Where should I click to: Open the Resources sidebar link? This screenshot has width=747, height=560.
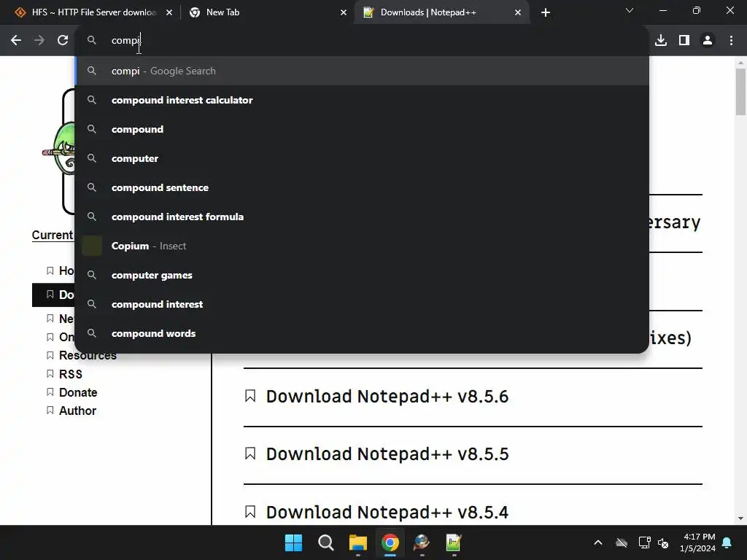point(88,356)
